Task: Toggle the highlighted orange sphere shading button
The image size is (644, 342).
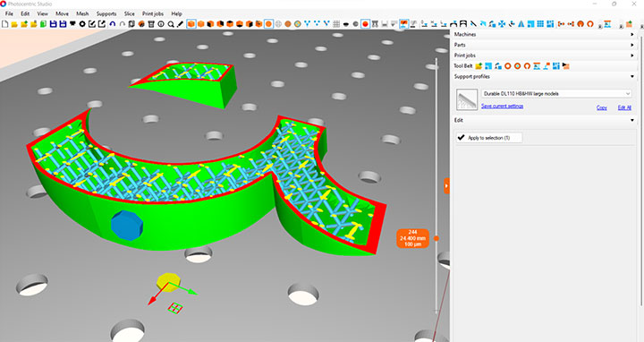Action: (x=268, y=24)
